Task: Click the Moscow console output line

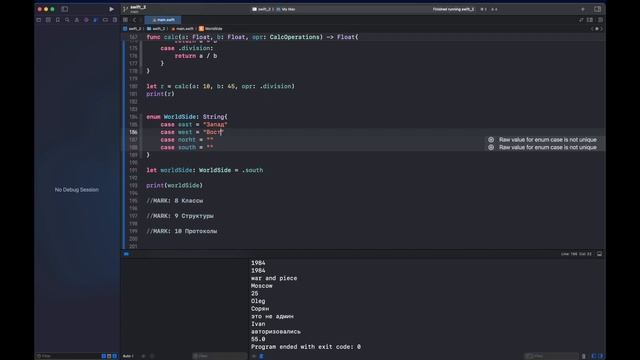Action: point(261,286)
